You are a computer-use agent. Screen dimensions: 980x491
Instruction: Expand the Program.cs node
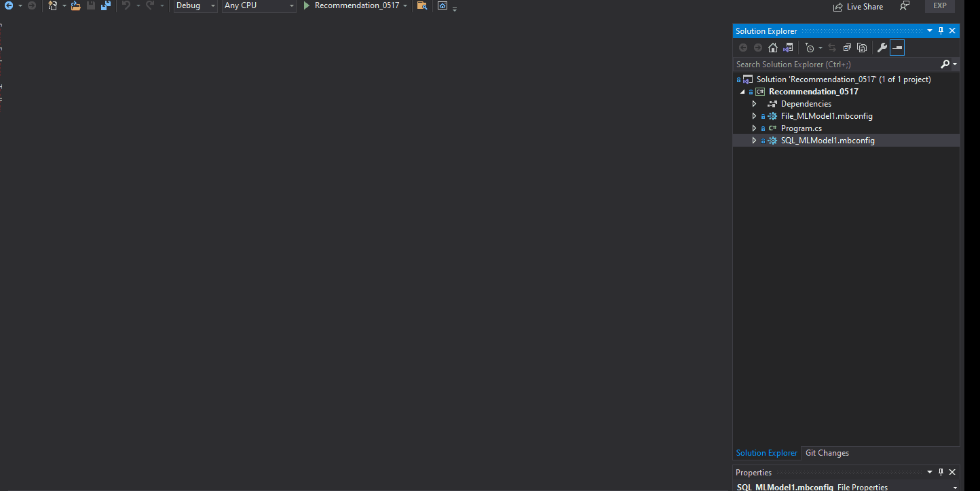pyautogui.click(x=754, y=128)
